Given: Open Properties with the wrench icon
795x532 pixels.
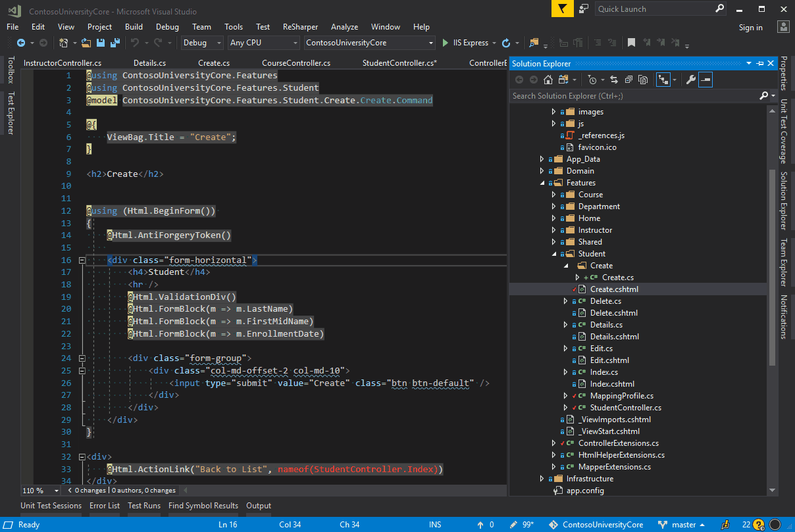Looking at the screenshot, I should pyautogui.click(x=690, y=80).
